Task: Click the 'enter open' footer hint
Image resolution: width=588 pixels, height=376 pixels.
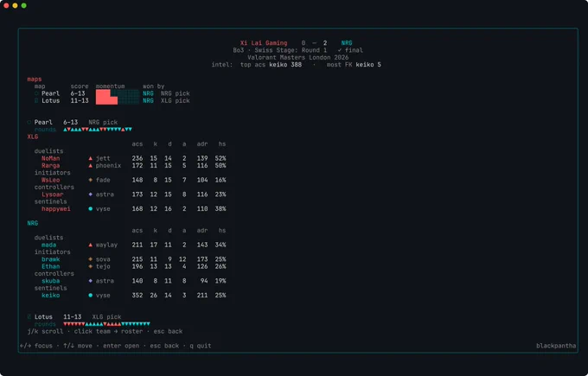Action: click(x=121, y=346)
